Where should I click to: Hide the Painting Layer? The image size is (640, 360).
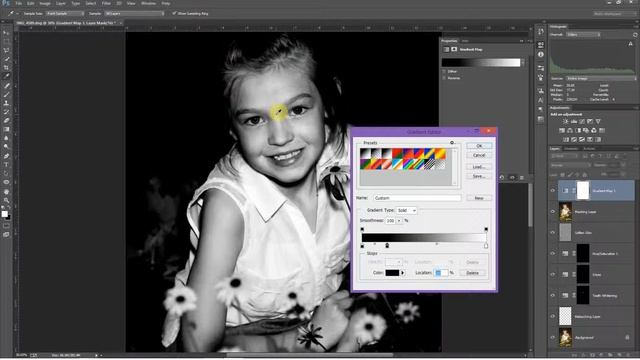click(x=553, y=211)
